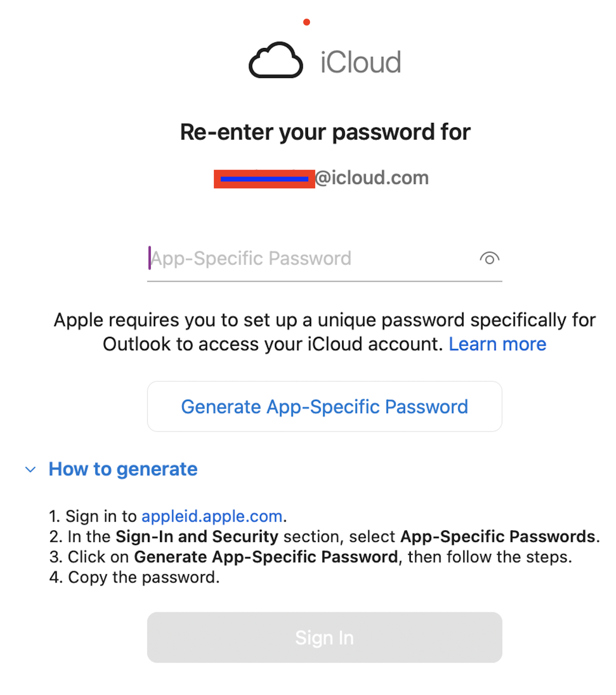Click bold "Generate App-Specific Password" in step three
Viewport: 616px width, 695px height.
pyautogui.click(x=266, y=557)
